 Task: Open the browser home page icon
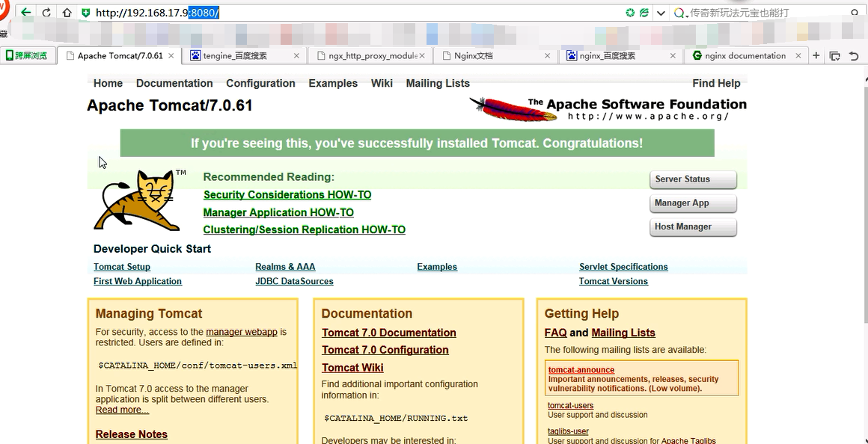pyautogui.click(x=67, y=12)
